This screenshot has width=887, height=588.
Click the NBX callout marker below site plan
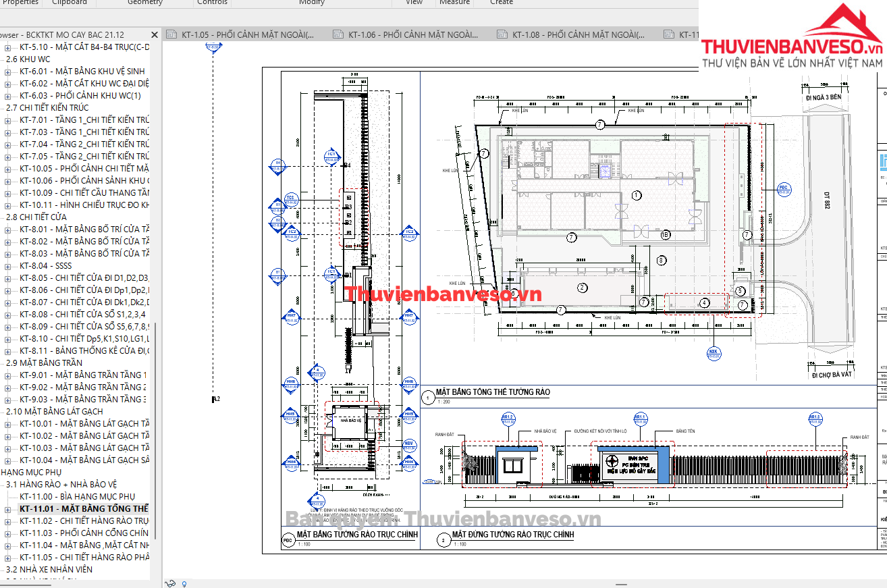point(713,352)
